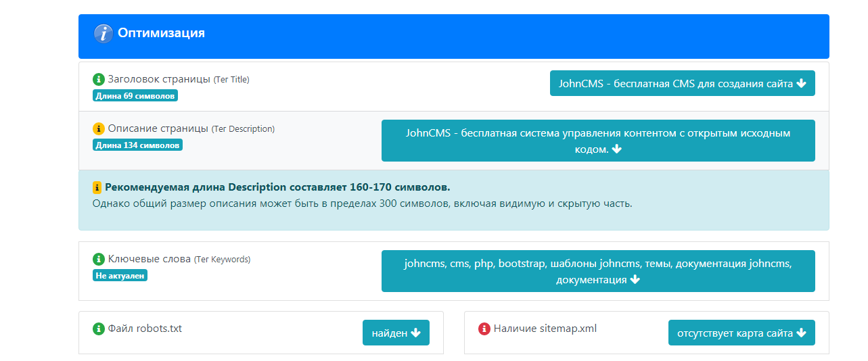Click the Длина 69 символов badge
Viewport: 868px width, 361px height.
point(135,95)
